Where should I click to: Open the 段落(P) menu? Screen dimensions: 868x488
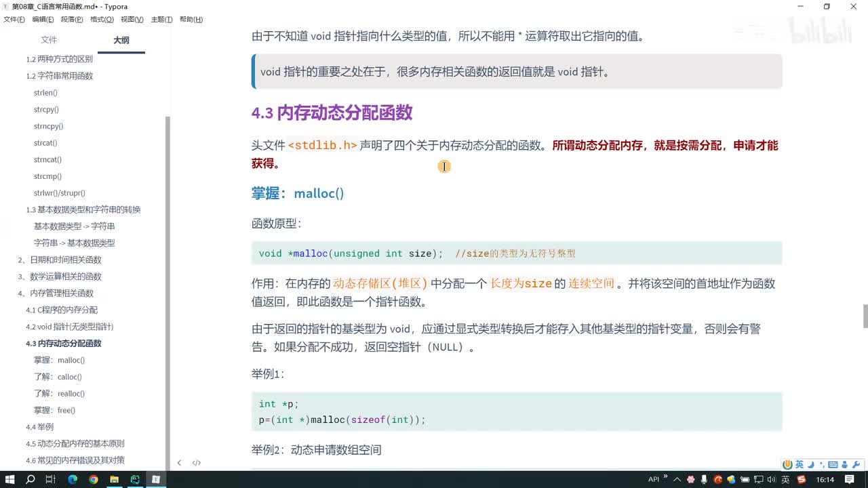[x=73, y=19]
